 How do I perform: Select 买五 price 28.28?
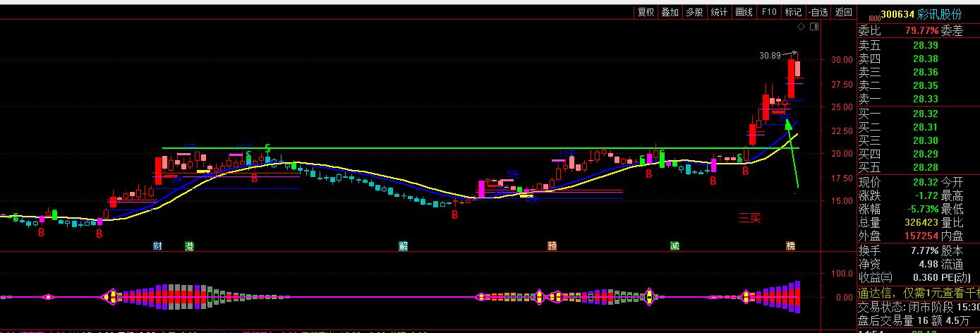point(925,167)
